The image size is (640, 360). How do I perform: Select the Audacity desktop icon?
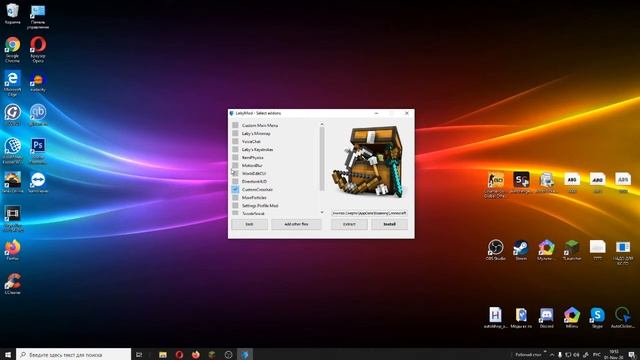tap(38, 82)
